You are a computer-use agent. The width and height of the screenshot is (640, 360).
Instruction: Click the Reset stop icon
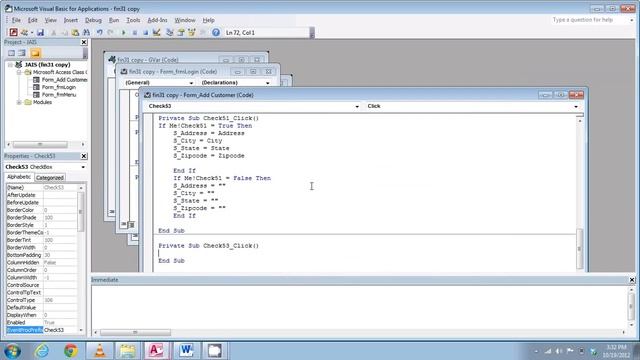[x=145, y=33]
